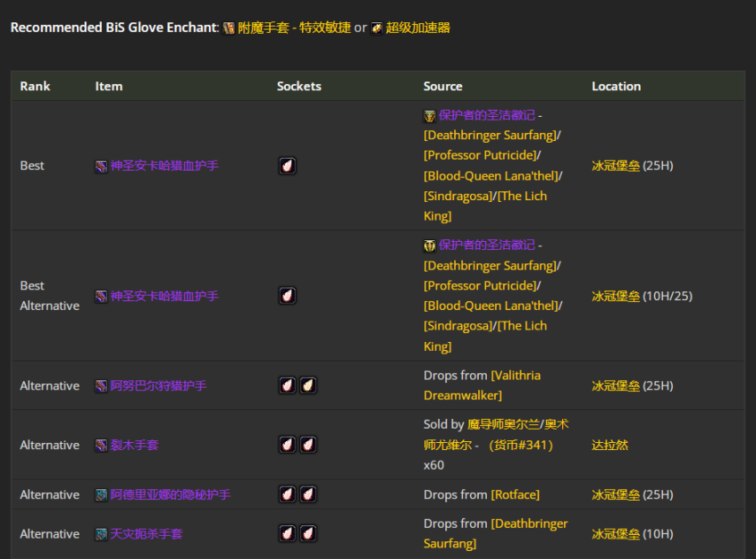Screen dimensions: 756x559
Task: Open the 超级加速器 link
Action: pos(418,28)
